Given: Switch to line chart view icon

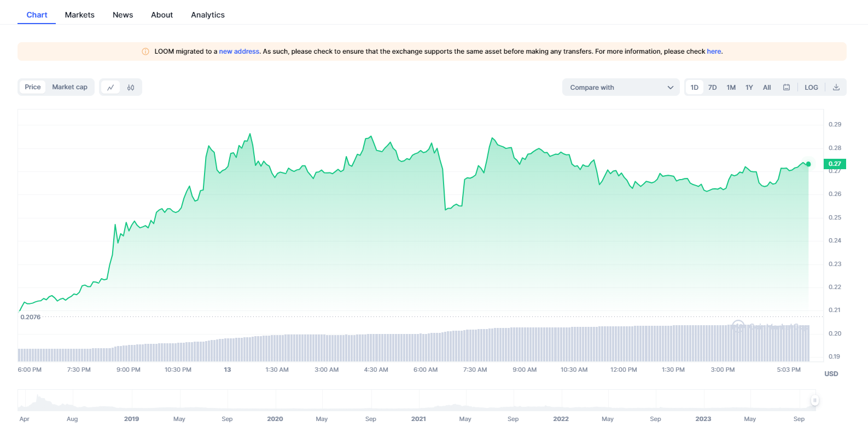Looking at the screenshot, I should point(110,87).
